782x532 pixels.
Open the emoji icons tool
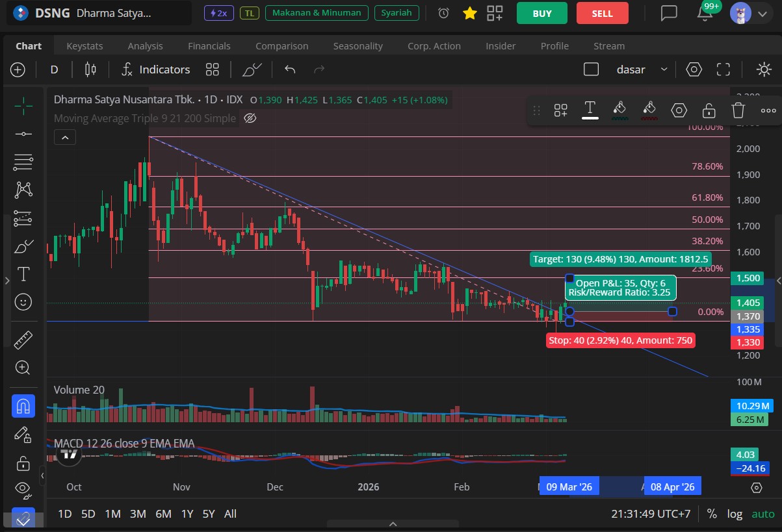pyautogui.click(x=23, y=302)
